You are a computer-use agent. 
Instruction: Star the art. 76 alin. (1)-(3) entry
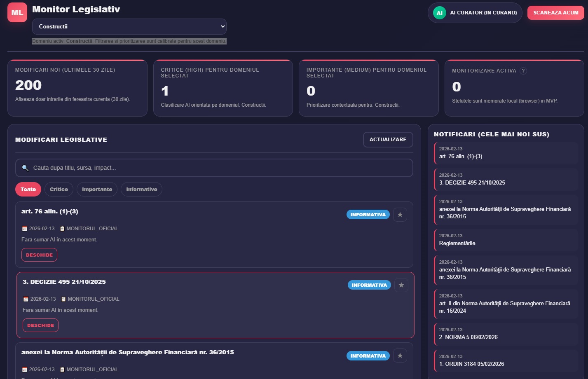coord(400,215)
